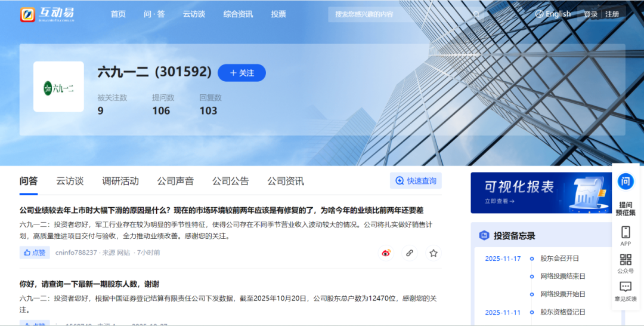Click star favorite icon on first answer

coord(434,253)
